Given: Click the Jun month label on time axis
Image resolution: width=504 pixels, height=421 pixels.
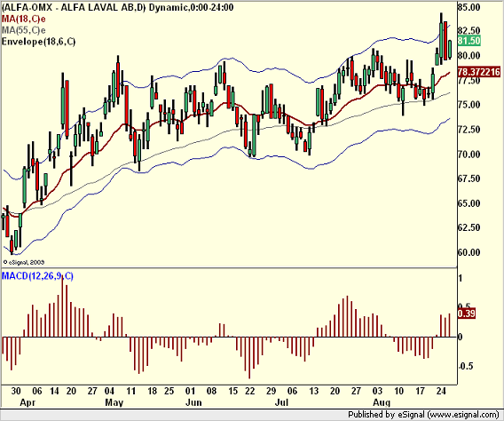Looking at the screenshot, I should pyautogui.click(x=194, y=402).
